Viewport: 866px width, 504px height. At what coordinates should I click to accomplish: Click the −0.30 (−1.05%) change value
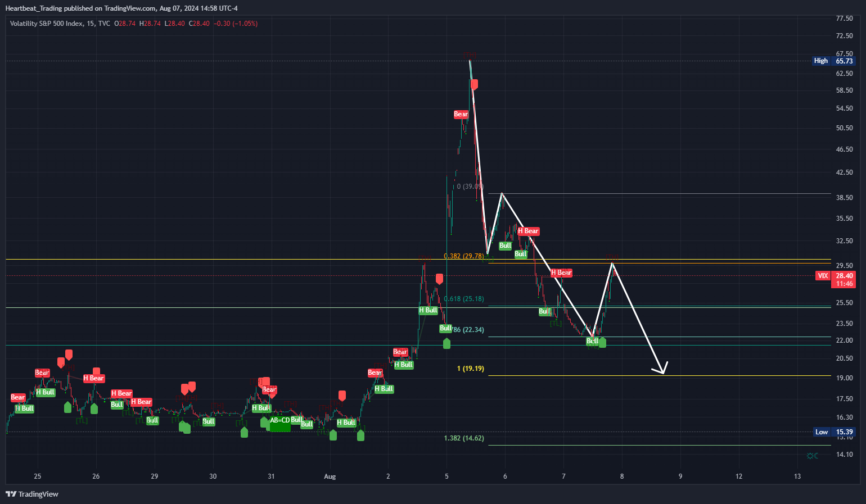point(235,24)
